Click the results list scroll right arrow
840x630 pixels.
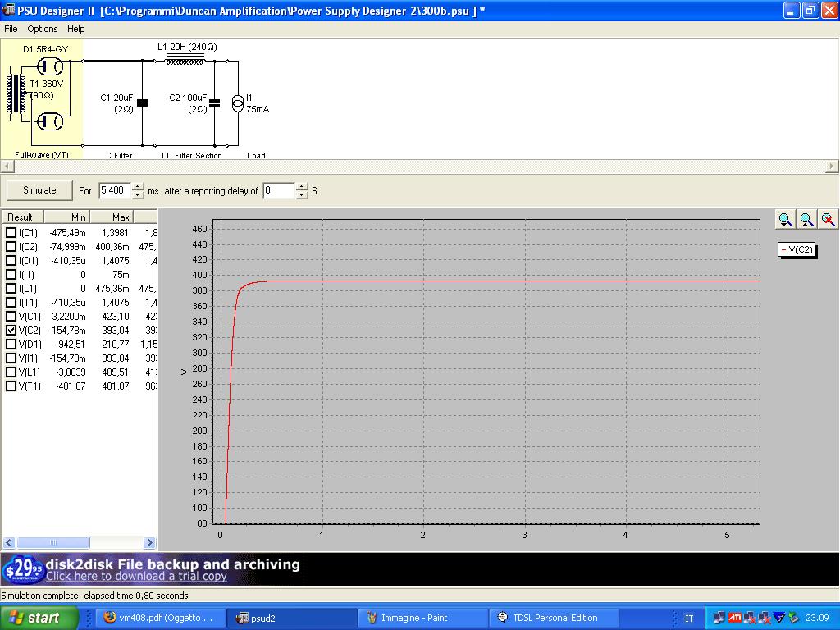tap(150, 543)
